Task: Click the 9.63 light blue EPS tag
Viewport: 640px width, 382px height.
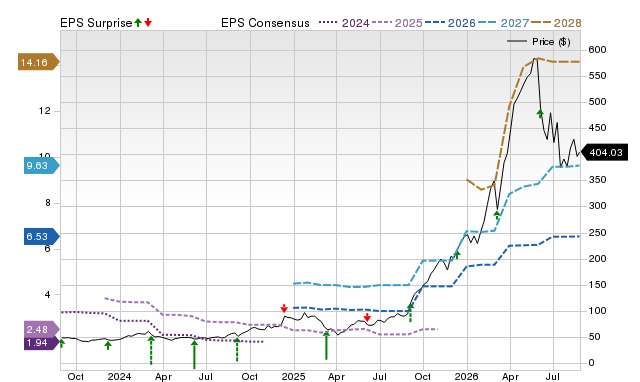Action: [41, 165]
